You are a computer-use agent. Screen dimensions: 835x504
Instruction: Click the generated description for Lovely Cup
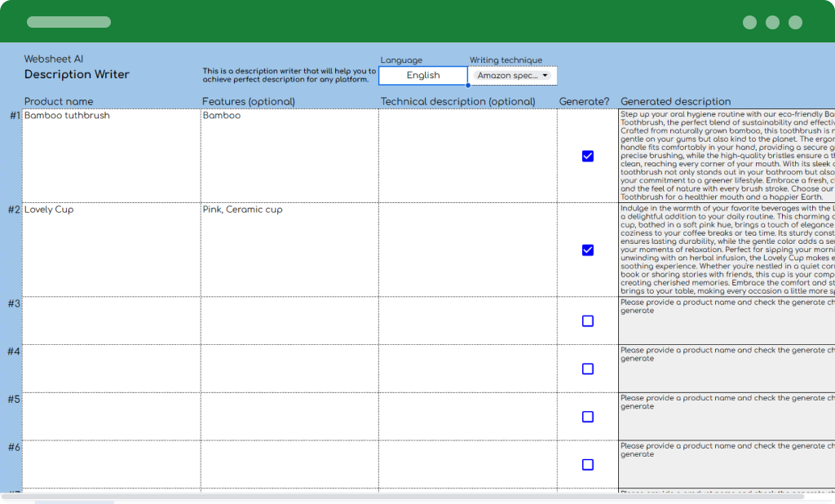click(727, 249)
